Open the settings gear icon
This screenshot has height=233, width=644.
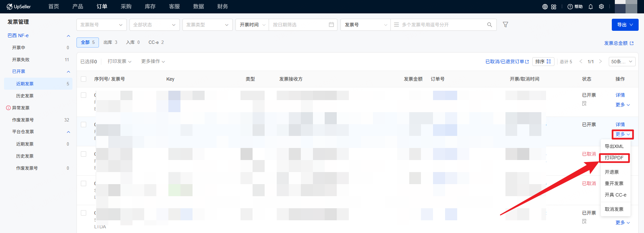[x=601, y=7]
